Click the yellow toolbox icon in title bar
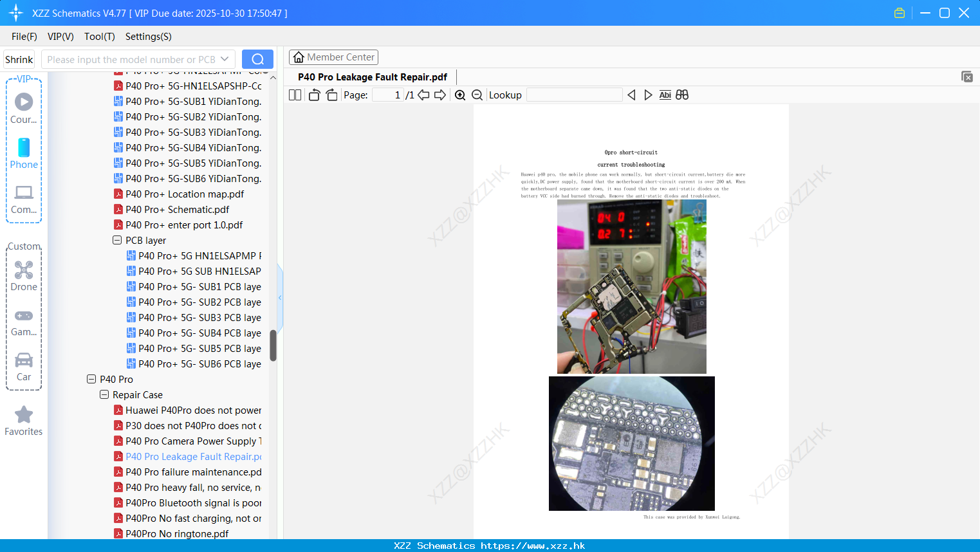The height and width of the screenshot is (552, 980). point(900,13)
